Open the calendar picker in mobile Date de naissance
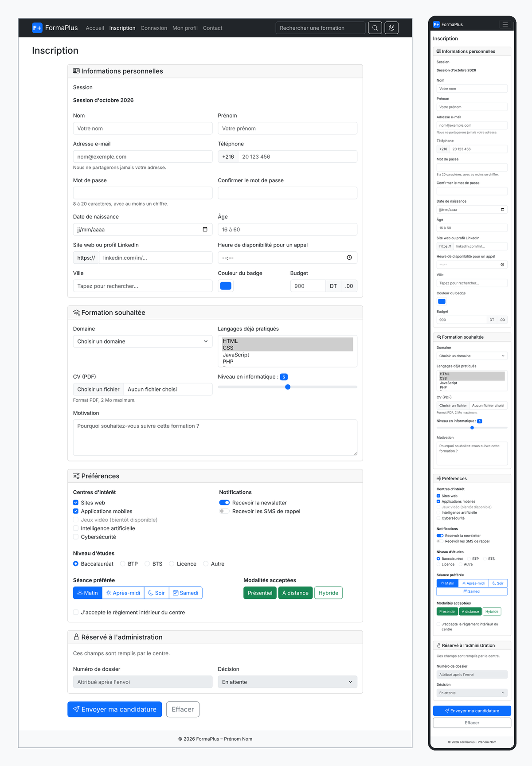Image resolution: width=532 pixels, height=766 pixels. (502, 210)
